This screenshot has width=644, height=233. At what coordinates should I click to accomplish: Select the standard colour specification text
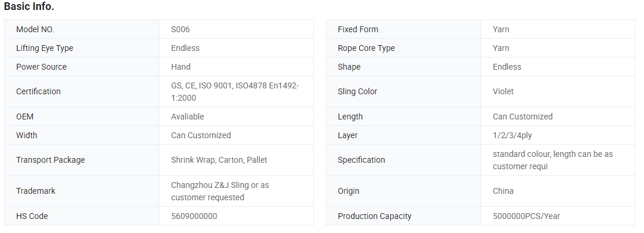[553, 160]
